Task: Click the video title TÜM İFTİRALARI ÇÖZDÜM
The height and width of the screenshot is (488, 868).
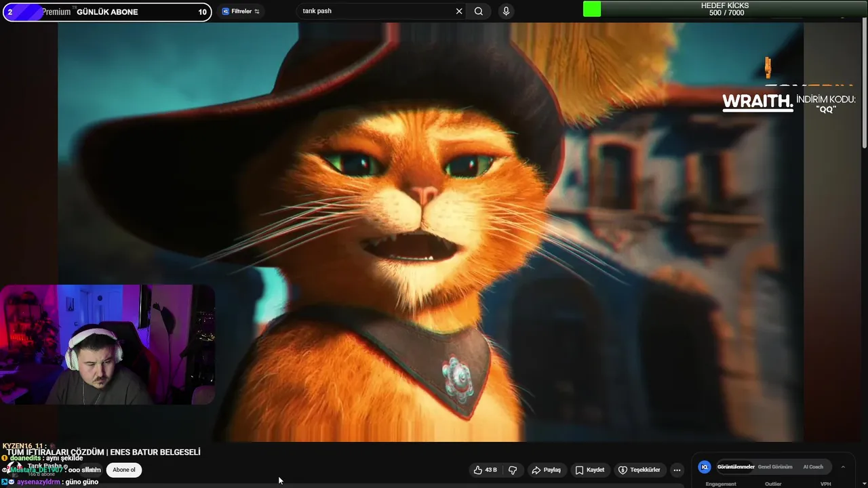Action: [x=104, y=452]
